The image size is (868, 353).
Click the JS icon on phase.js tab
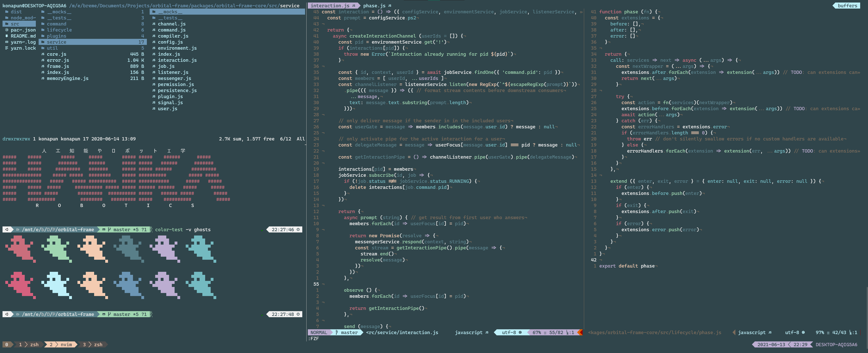coord(390,6)
